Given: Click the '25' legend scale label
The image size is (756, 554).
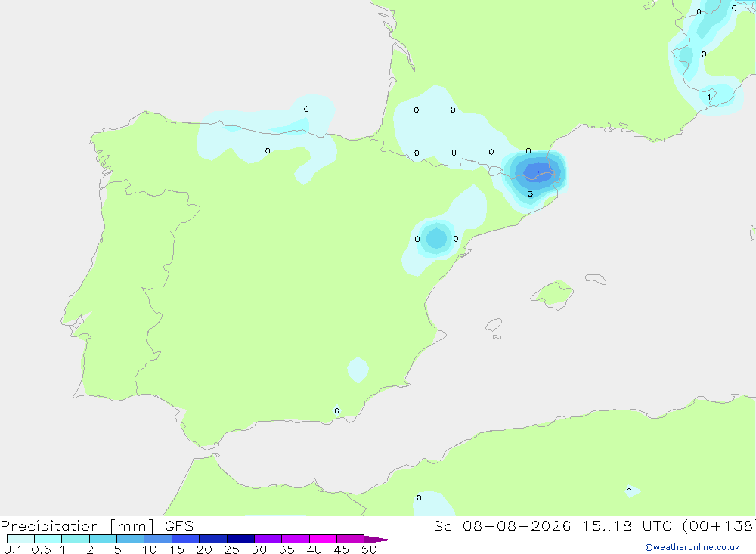Looking at the screenshot, I should click(231, 549).
